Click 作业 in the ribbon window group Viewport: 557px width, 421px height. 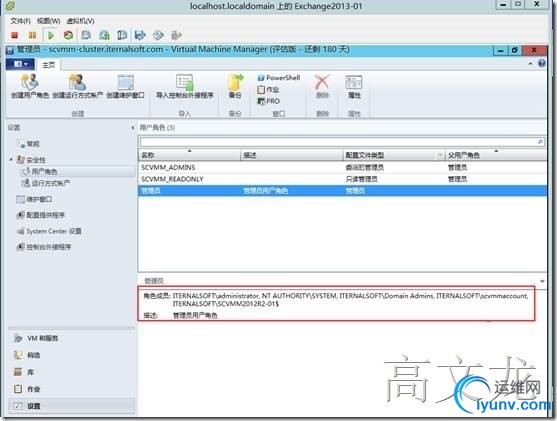coord(268,90)
